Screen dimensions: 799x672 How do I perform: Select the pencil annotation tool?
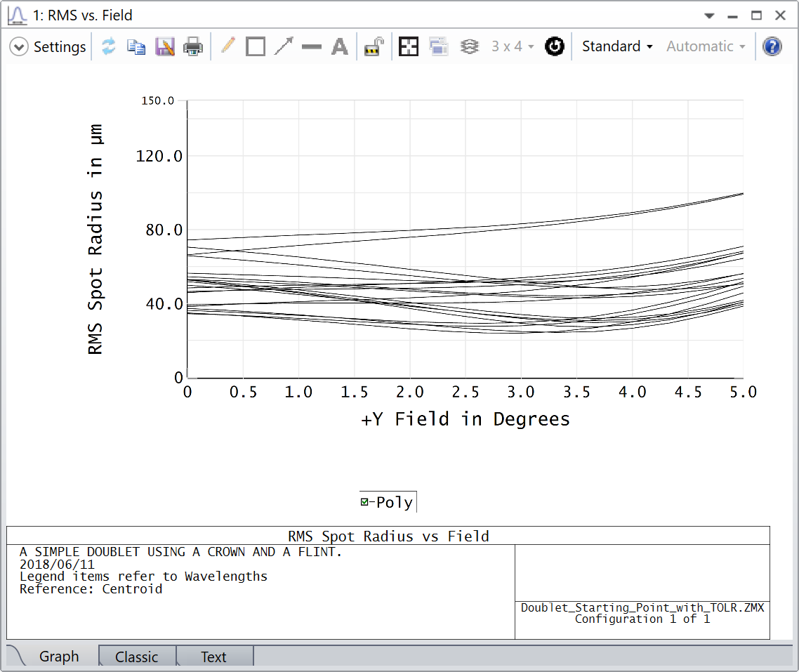227,46
